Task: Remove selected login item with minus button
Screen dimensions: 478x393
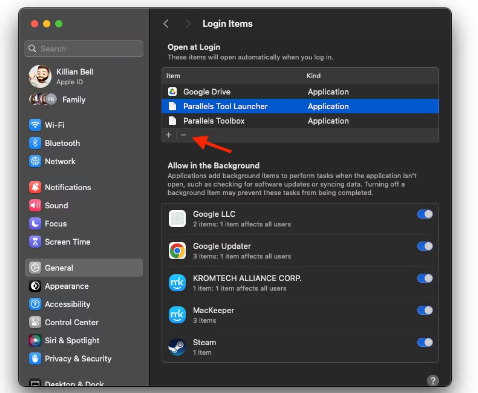Action: (183, 135)
